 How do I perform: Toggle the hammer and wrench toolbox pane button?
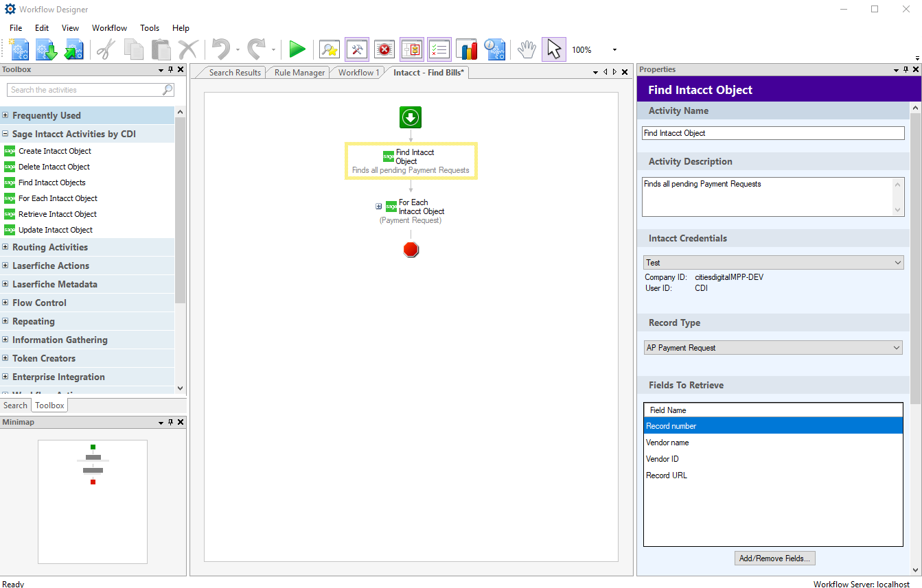357,49
